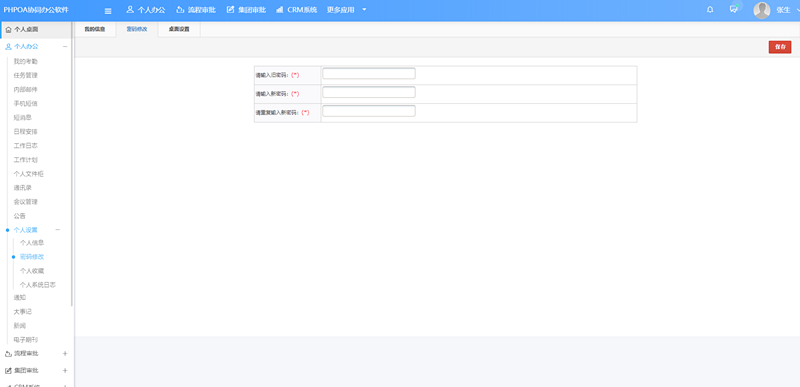Click the user avatar picture

(762, 10)
